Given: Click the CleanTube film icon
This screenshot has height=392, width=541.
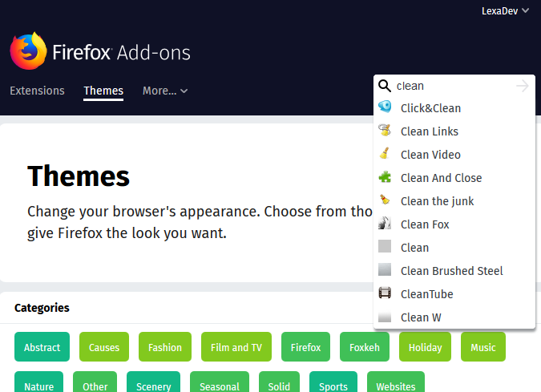Looking at the screenshot, I should (x=385, y=293).
